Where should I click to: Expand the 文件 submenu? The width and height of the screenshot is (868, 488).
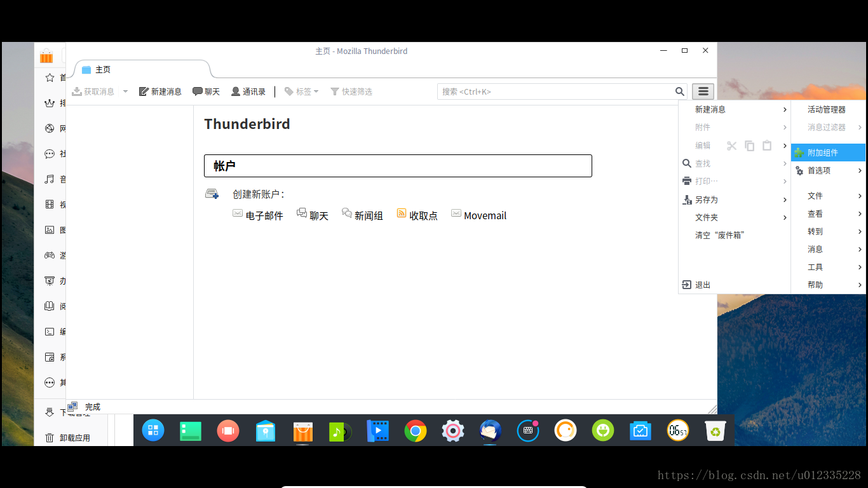(x=829, y=196)
